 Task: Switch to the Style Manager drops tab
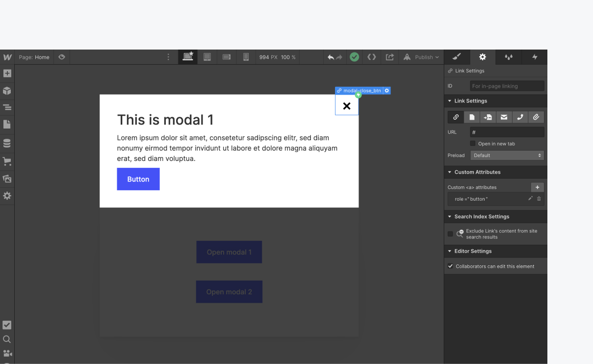(x=509, y=57)
